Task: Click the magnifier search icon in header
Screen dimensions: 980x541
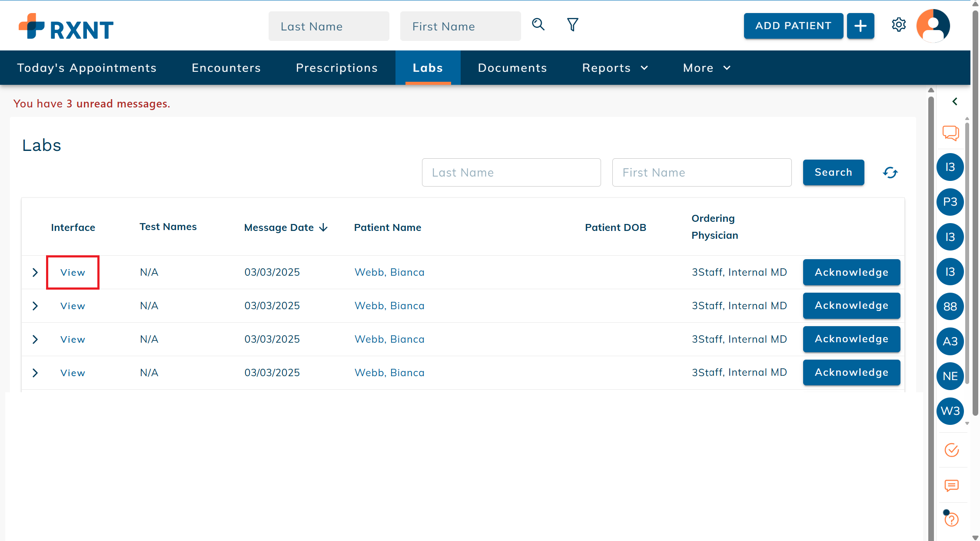Action: tap(538, 24)
